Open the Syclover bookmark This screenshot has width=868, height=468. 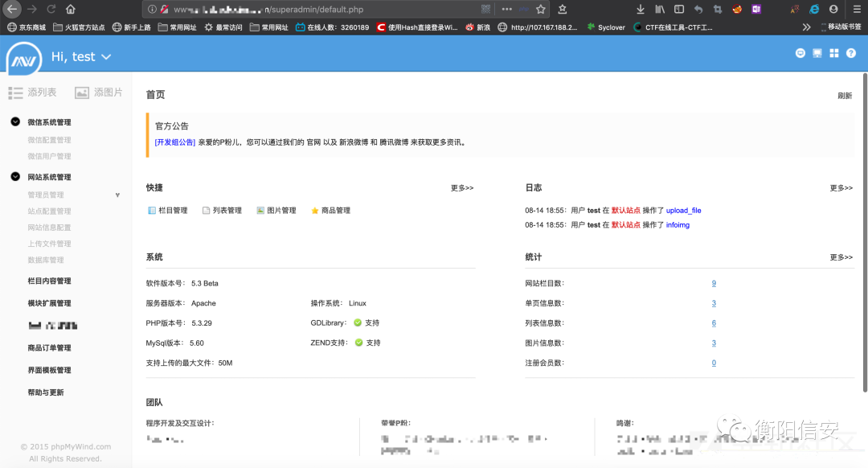[x=606, y=27]
